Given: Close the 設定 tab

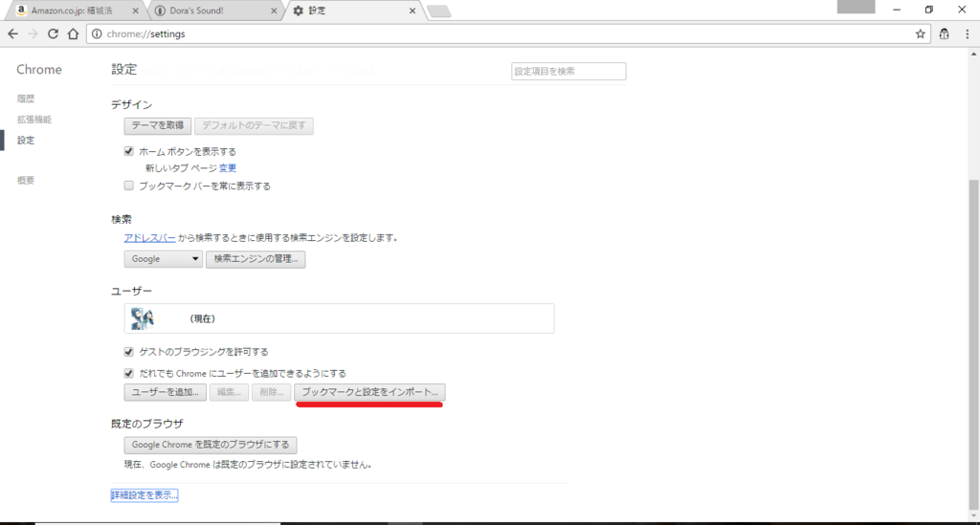Looking at the screenshot, I should pyautogui.click(x=412, y=11).
